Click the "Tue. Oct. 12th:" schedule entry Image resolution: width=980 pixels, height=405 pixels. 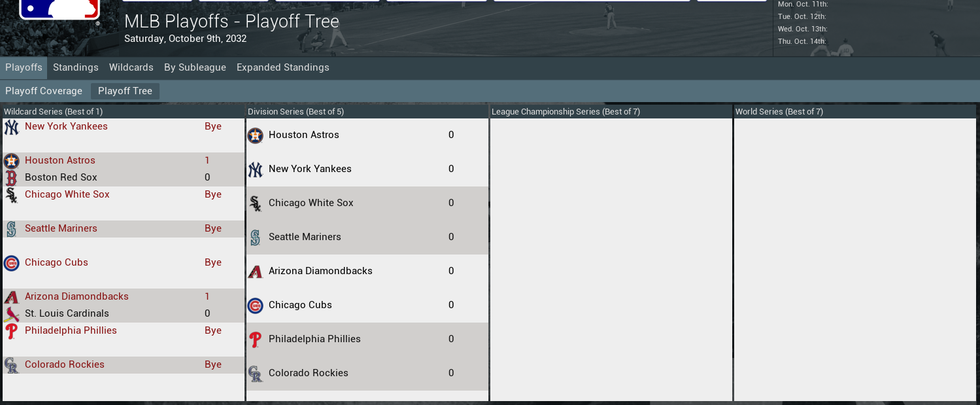[x=802, y=16]
